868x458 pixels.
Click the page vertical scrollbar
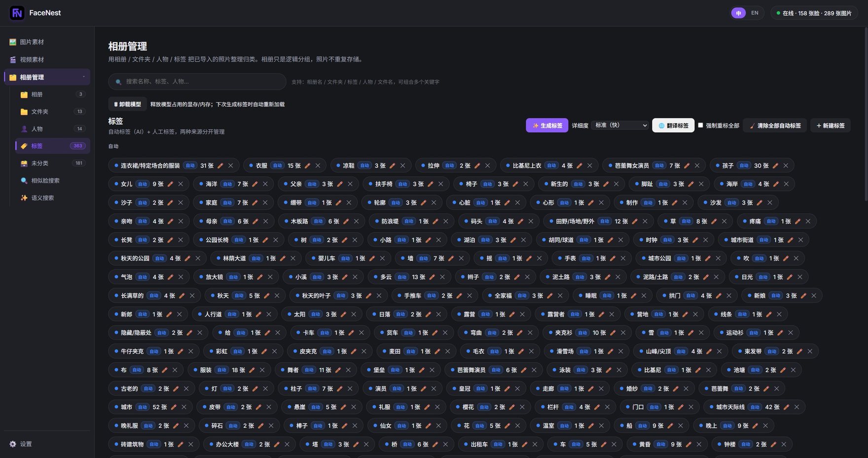point(866,114)
